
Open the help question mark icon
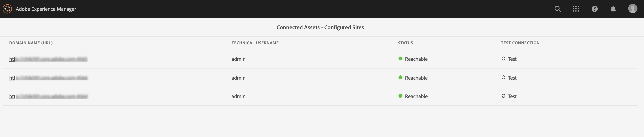tap(594, 9)
